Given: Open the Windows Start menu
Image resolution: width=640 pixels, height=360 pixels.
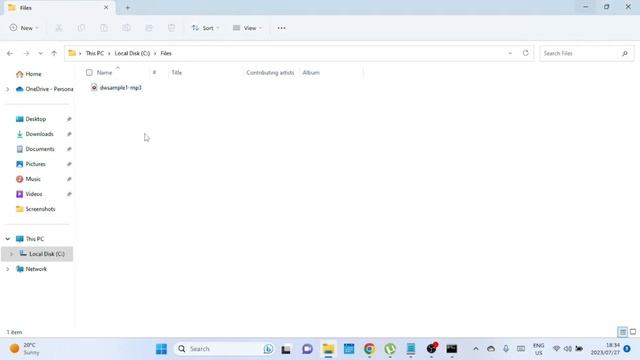Looking at the screenshot, I should (161, 349).
